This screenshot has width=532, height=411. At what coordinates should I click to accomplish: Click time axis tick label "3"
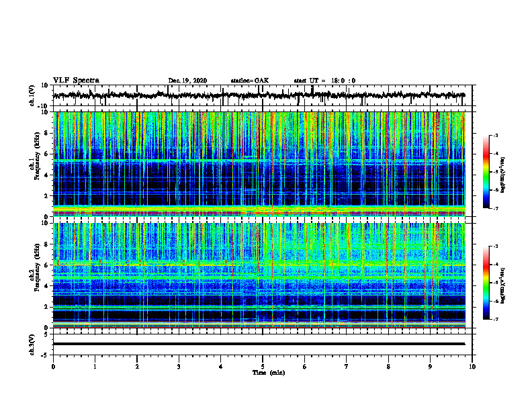pyautogui.click(x=179, y=367)
